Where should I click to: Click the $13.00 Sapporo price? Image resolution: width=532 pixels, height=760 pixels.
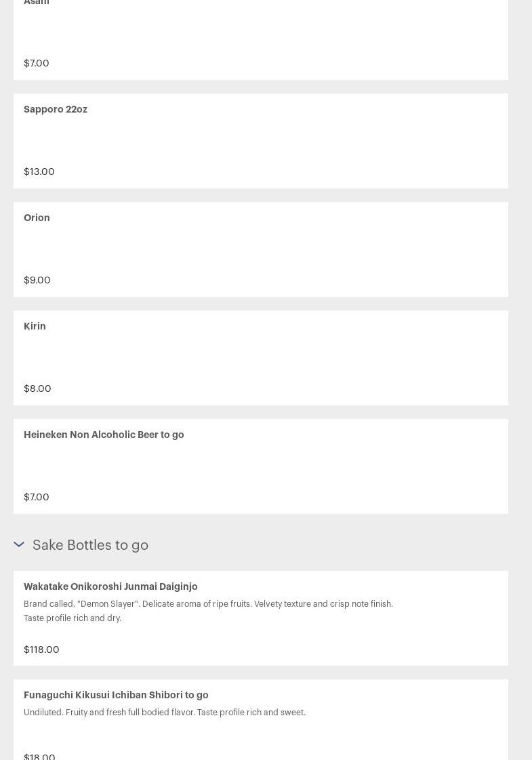coord(39,172)
